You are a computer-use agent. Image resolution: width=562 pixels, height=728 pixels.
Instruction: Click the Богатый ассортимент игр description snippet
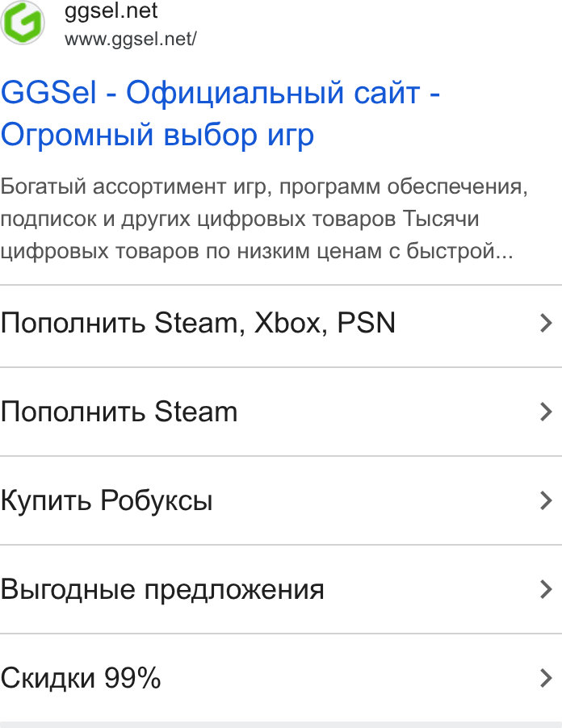point(264,219)
